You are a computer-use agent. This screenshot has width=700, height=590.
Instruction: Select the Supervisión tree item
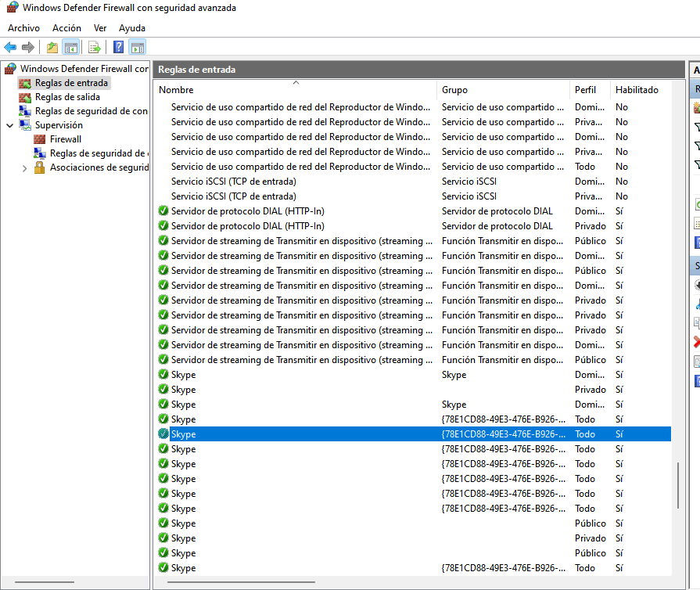tap(59, 125)
